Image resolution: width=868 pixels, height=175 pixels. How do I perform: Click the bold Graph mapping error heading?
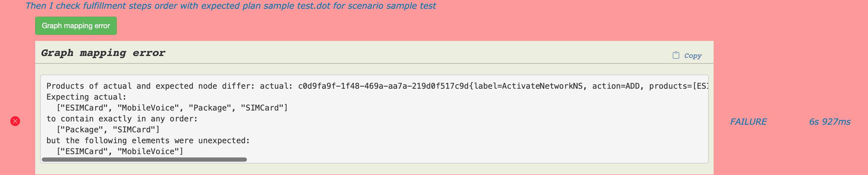(103, 53)
